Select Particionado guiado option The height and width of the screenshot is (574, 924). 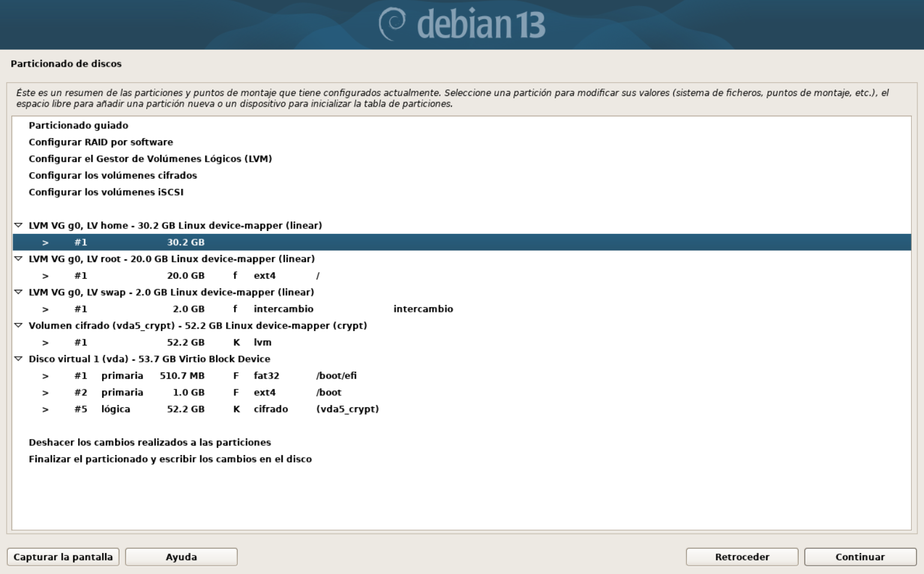(78, 125)
